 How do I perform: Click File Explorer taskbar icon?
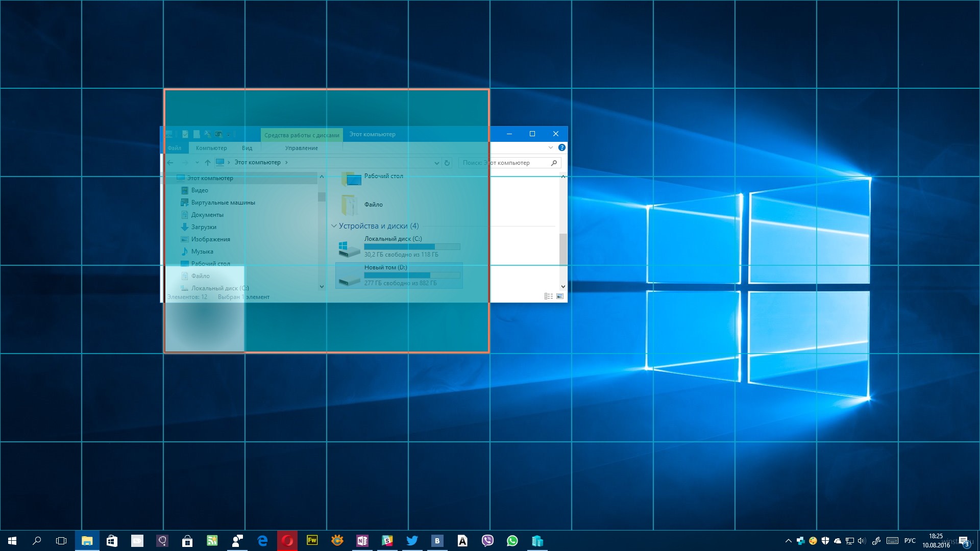pos(87,541)
